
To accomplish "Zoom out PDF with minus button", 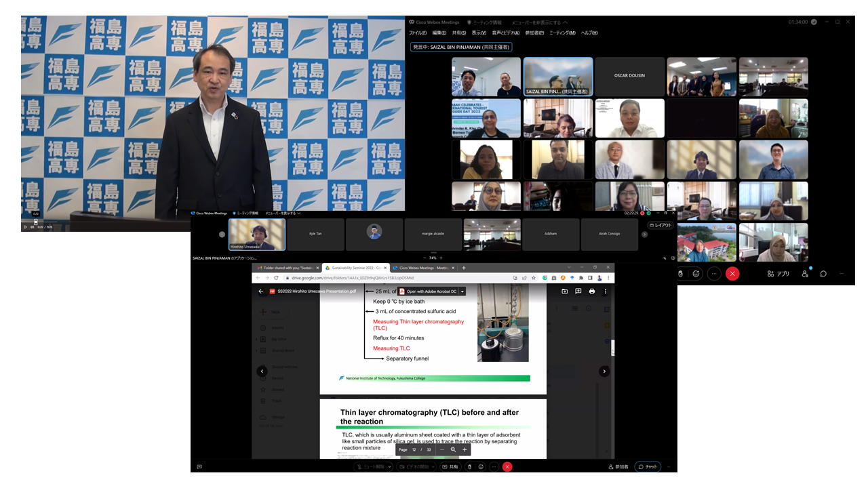I will click(442, 449).
